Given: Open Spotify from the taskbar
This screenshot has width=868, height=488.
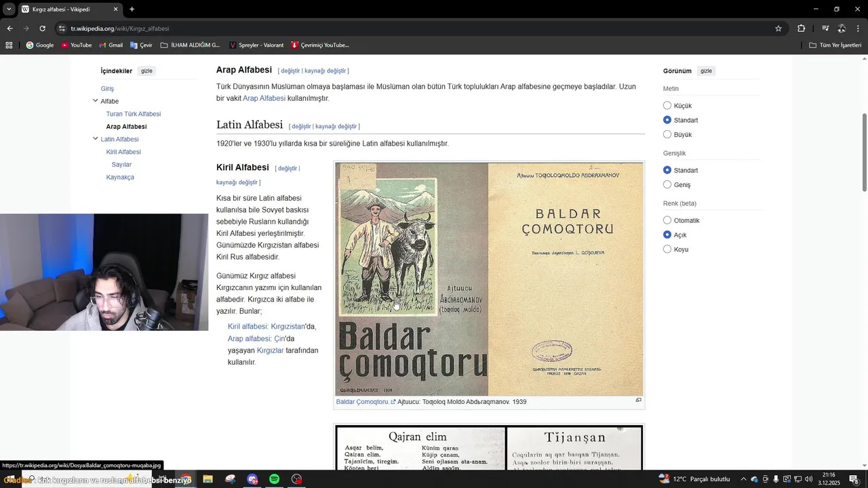Looking at the screenshot, I should (x=274, y=479).
